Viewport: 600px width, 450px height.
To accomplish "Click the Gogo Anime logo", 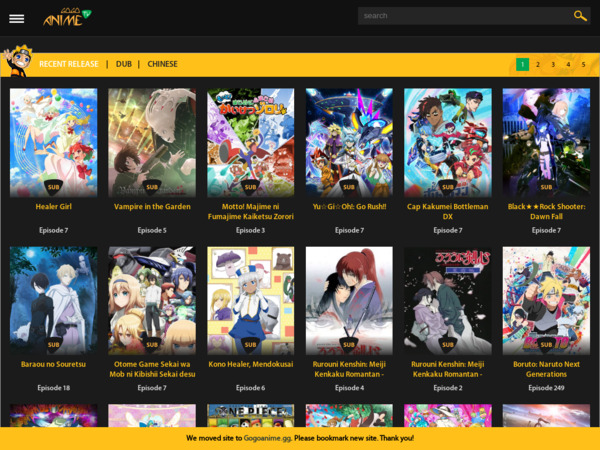I will [x=67, y=17].
